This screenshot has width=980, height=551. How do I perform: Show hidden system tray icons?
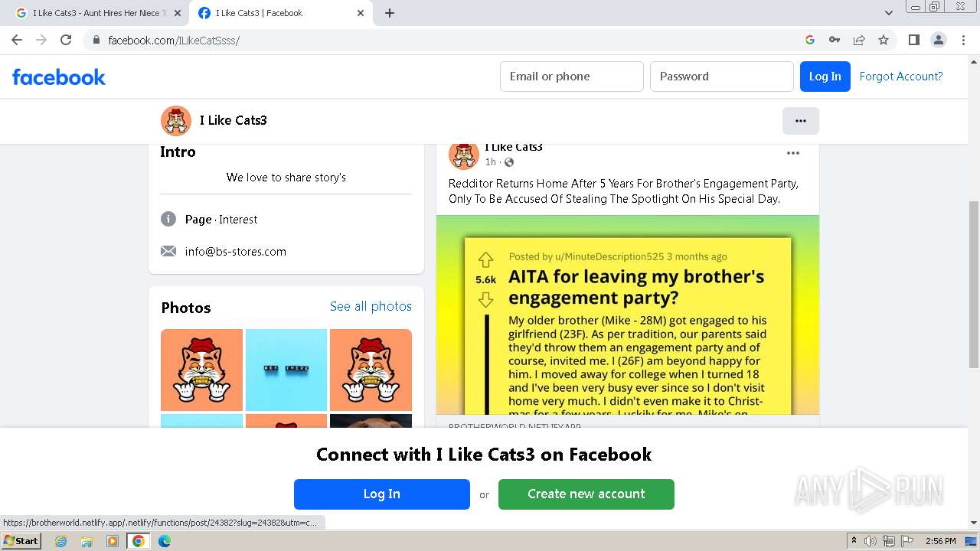pos(854,541)
